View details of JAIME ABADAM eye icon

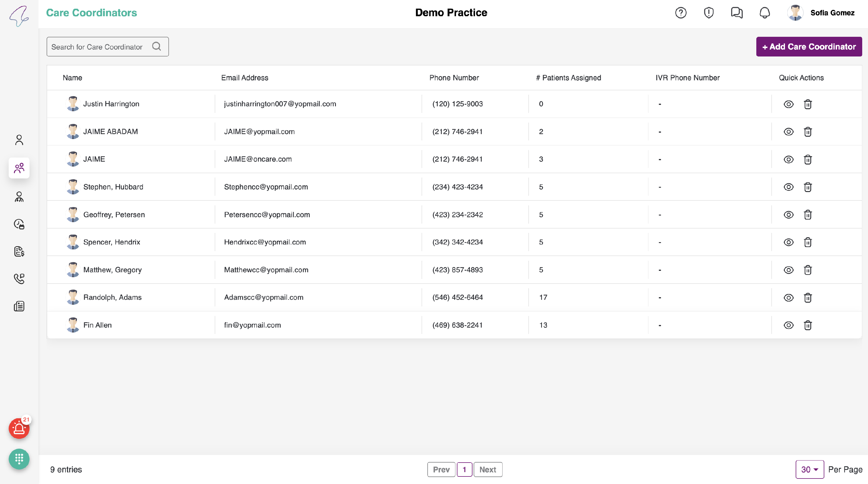[x=788, y=132]
